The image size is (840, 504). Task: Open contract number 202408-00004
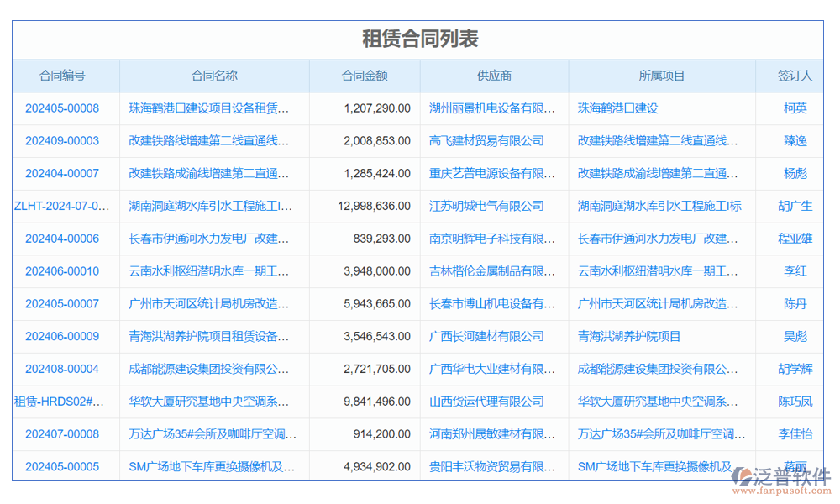tap(62, 369)
